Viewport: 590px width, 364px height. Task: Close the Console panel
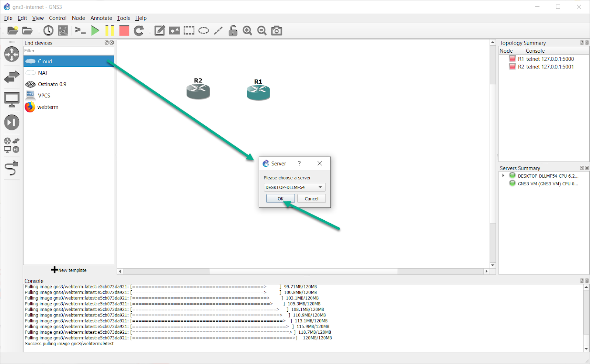587,281
